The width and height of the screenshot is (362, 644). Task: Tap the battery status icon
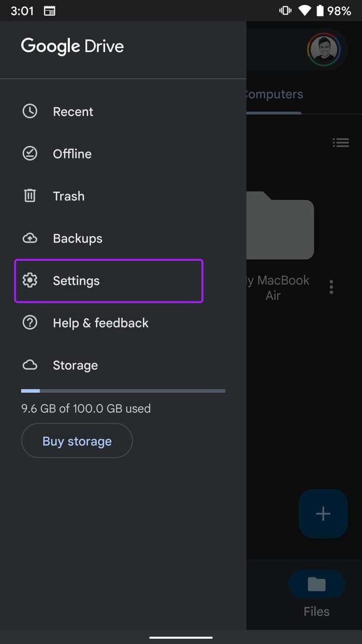point(320,10)
